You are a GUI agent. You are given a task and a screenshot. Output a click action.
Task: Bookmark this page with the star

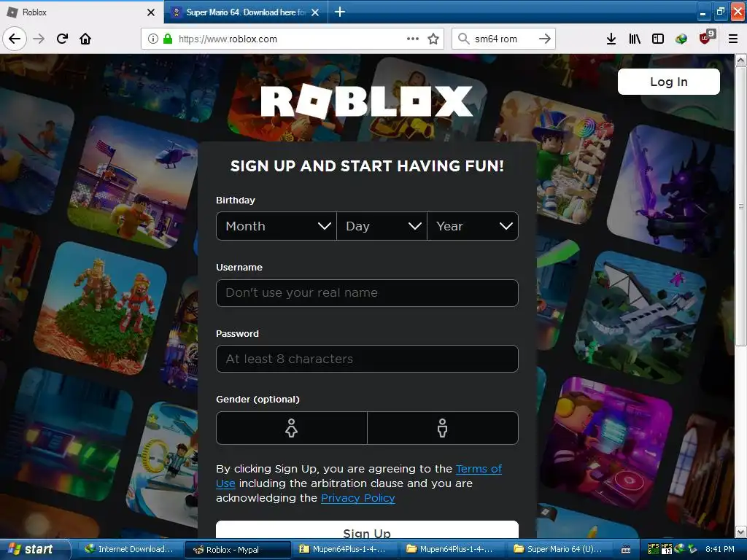(x=433, y=39)
